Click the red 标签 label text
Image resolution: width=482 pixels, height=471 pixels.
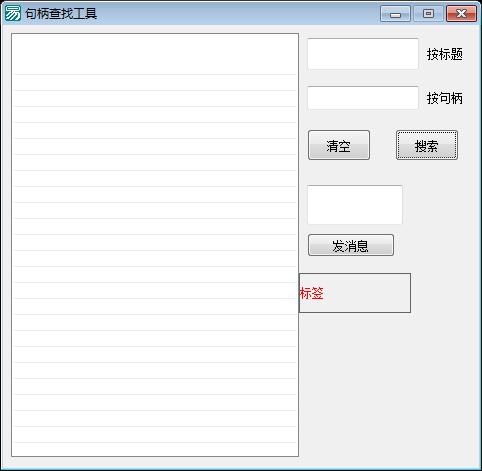311,293
